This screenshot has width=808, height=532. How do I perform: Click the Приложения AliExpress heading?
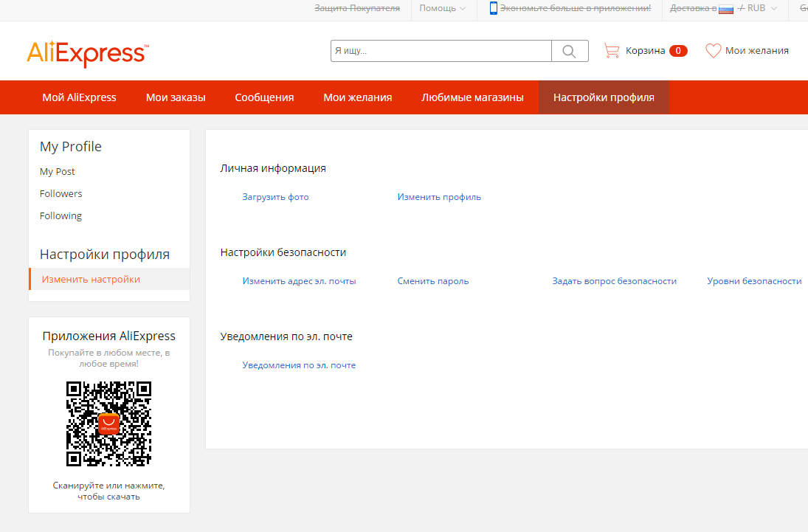click(x=108, y=336)
